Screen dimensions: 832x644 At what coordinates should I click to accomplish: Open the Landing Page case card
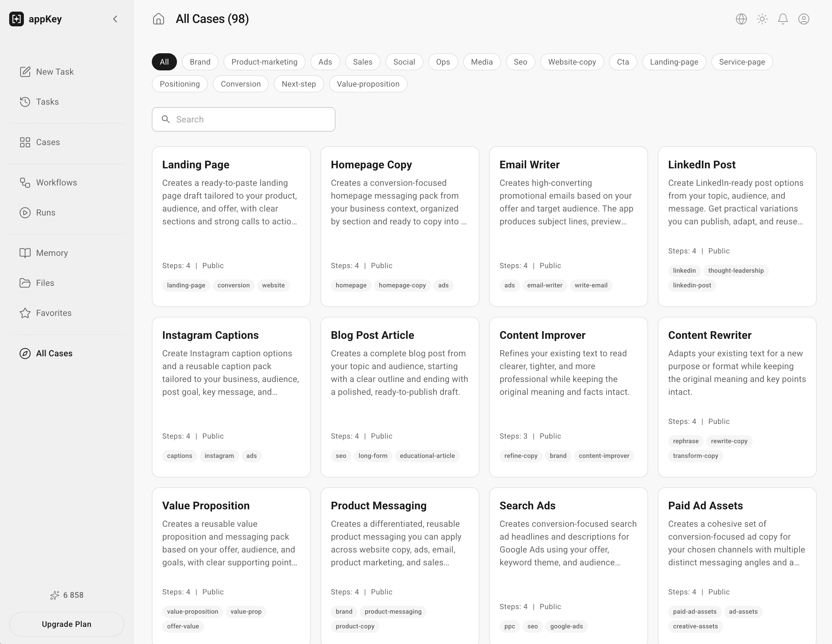coord(231,227)
